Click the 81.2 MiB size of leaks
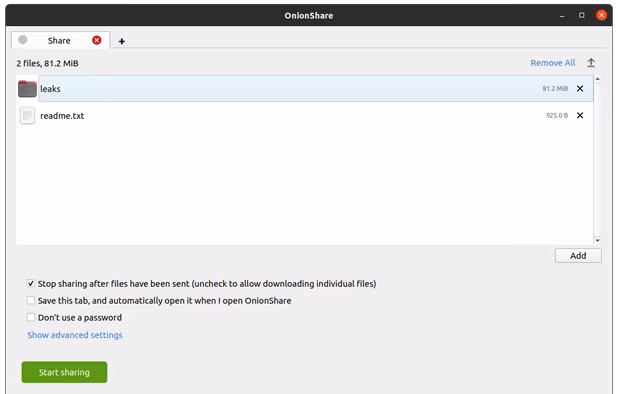The image size is (618, 394). (x=555, y=89)
